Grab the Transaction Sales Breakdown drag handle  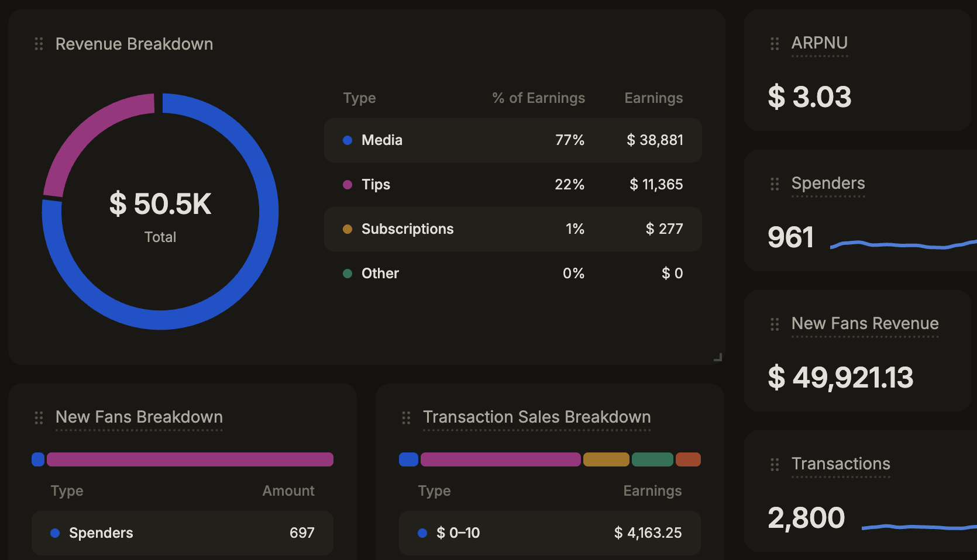tap(406, 418)
